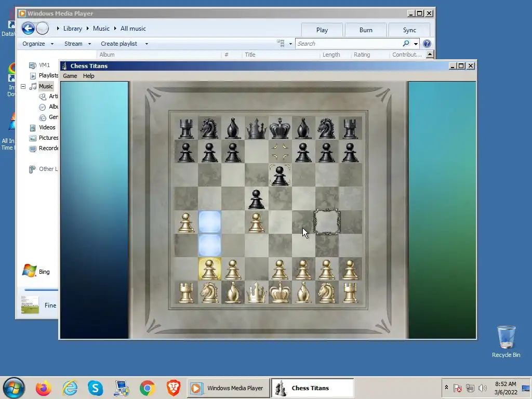Switch to Windows Media Player taskbar button
The height and width of the screenshot is (399, 532).
[229, 388]
